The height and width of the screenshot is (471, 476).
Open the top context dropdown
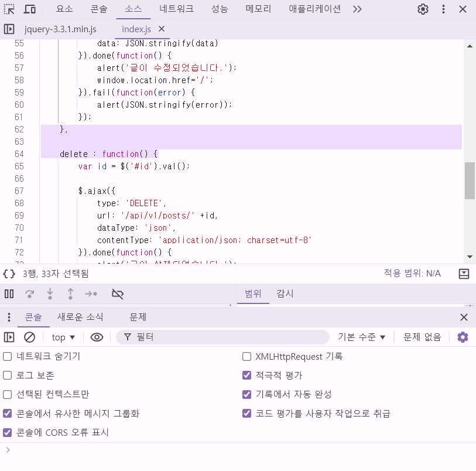(63, 337)
